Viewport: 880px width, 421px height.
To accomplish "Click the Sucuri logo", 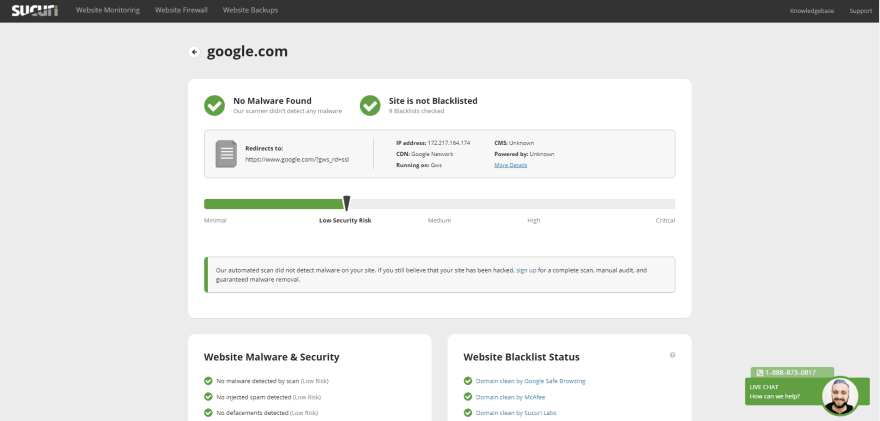I will 35,10.
